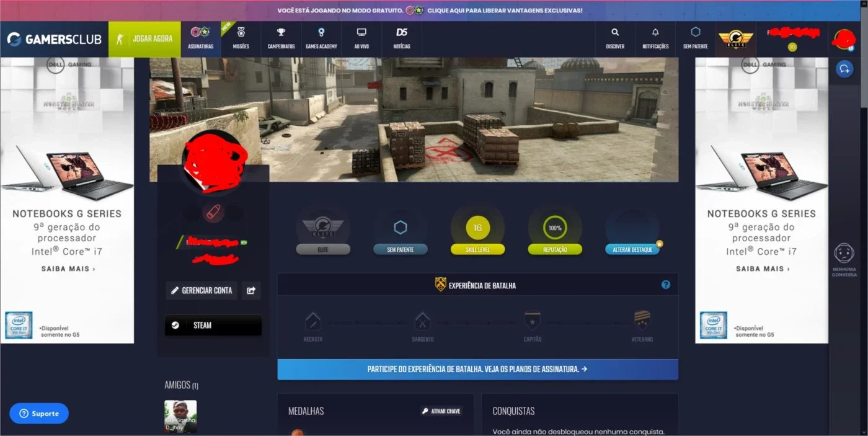
Task: Open the Notificações bell icon
Action: pyautogui.click(x=655, y=32)
